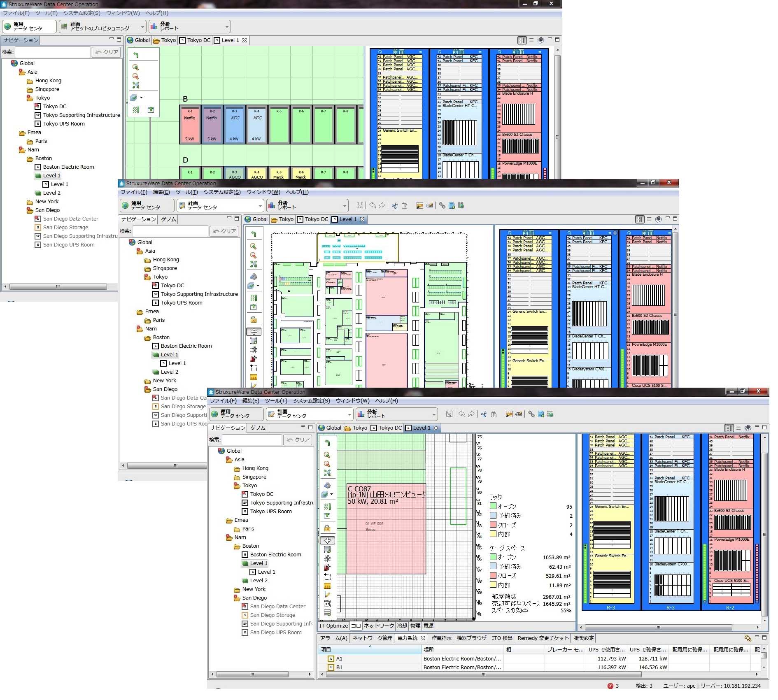Click green back arrow in middle window map toolbar

(254, 234)
